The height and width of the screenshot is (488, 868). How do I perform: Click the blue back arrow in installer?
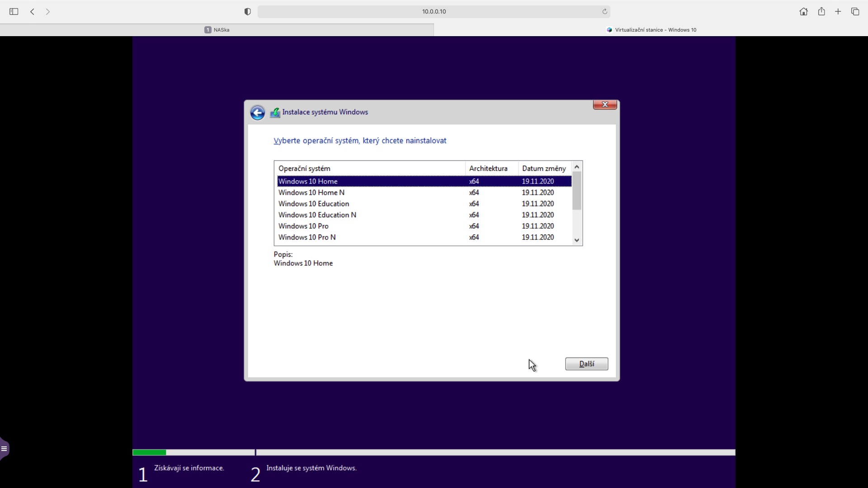click(x=257, y=113)
